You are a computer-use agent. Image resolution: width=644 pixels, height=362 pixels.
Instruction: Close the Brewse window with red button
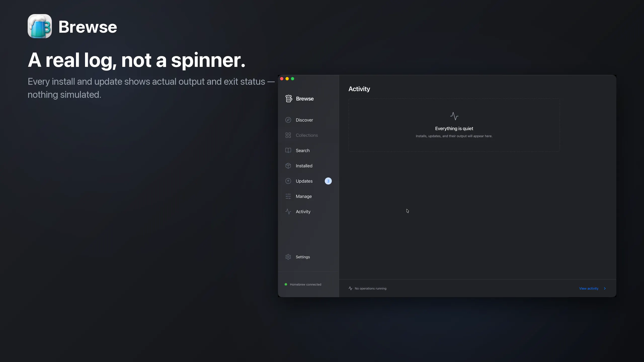(282, 79)
